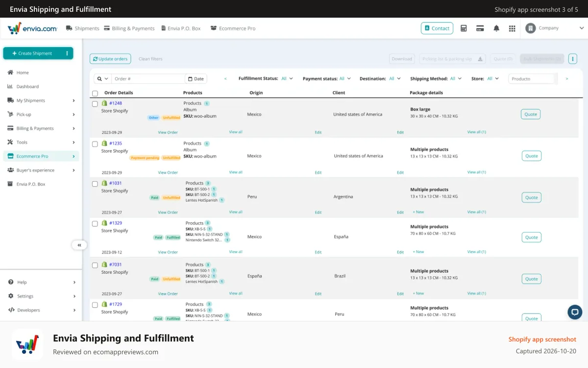This screenshot has height=368, width=588.
Task: Click the envia.com logo
Action: pos(32,28)
